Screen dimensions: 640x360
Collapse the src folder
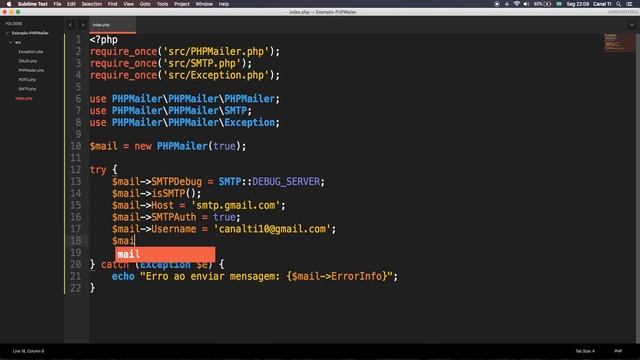point(11,42)
